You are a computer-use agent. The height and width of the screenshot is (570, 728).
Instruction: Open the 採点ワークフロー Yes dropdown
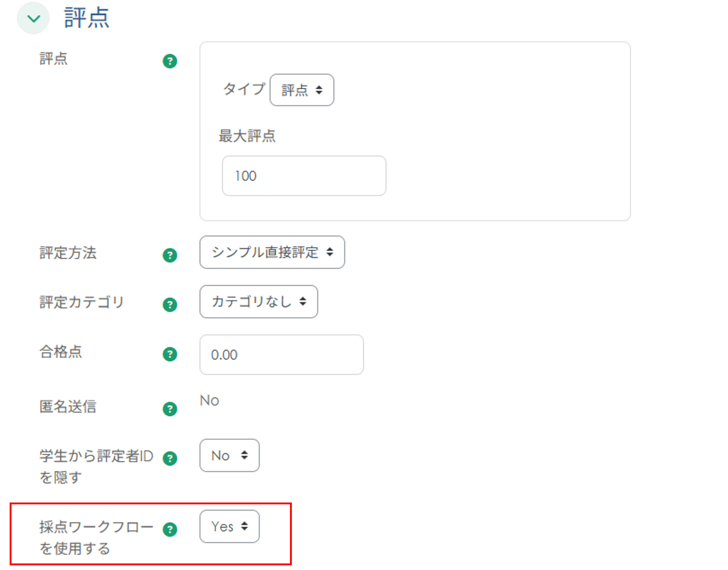pyautogui.click(x=229, y=526)
